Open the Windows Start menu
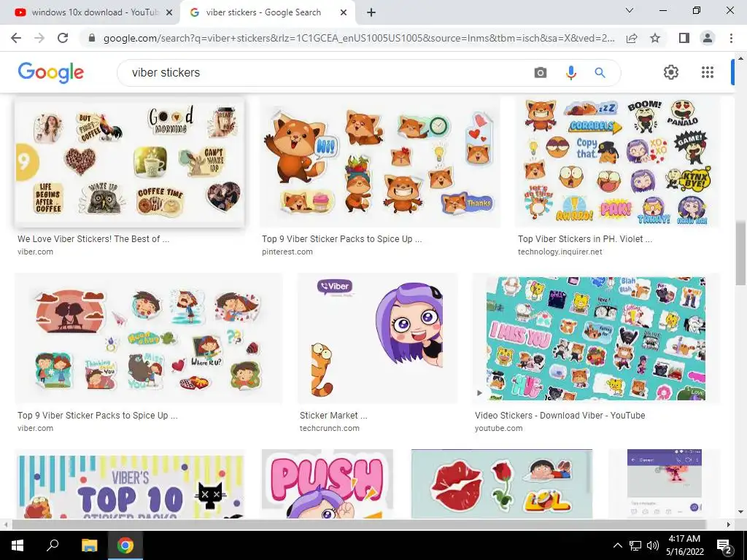 (x=18, y=545)
